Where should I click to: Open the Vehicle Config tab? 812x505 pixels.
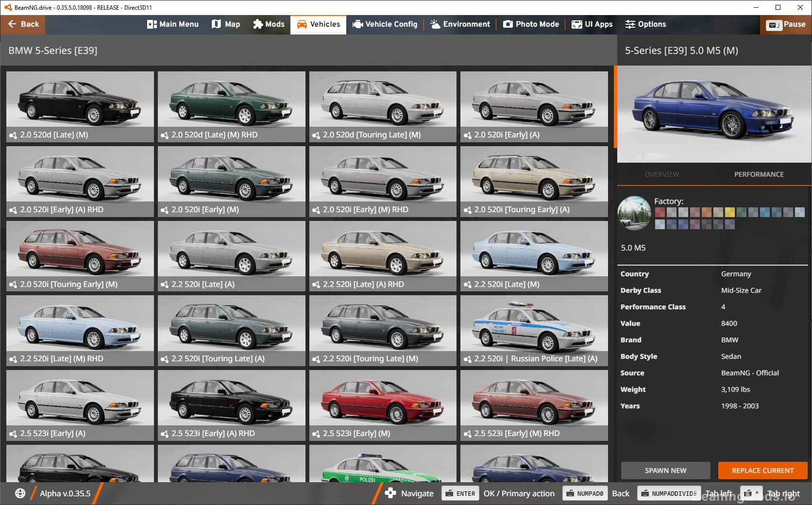coord(385,24)
